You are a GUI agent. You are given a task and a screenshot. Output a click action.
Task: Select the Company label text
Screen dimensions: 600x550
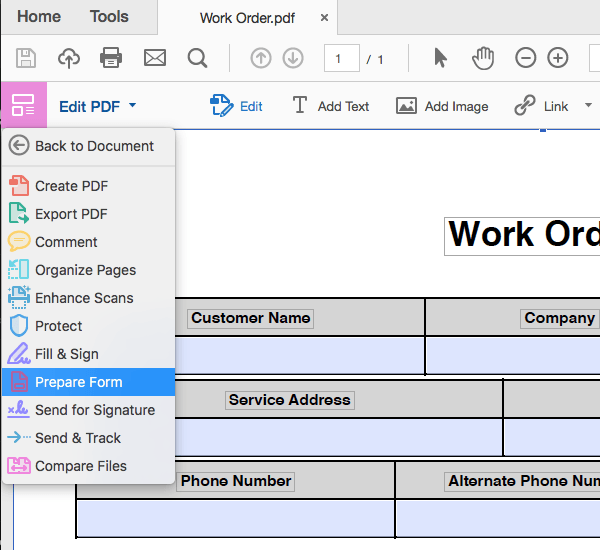click(x=560, y=318)
